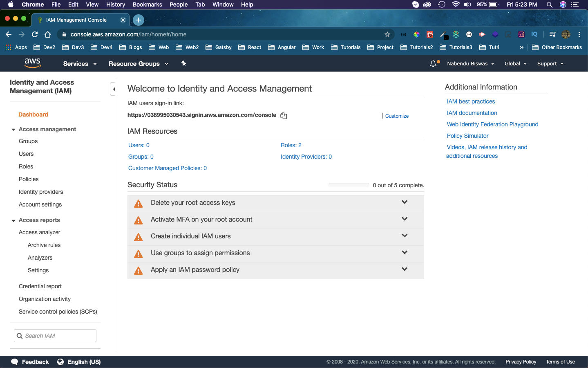Click the warning icon beside Apply an IAM password policy
The image size is (588, 368).
coord(139,271)
